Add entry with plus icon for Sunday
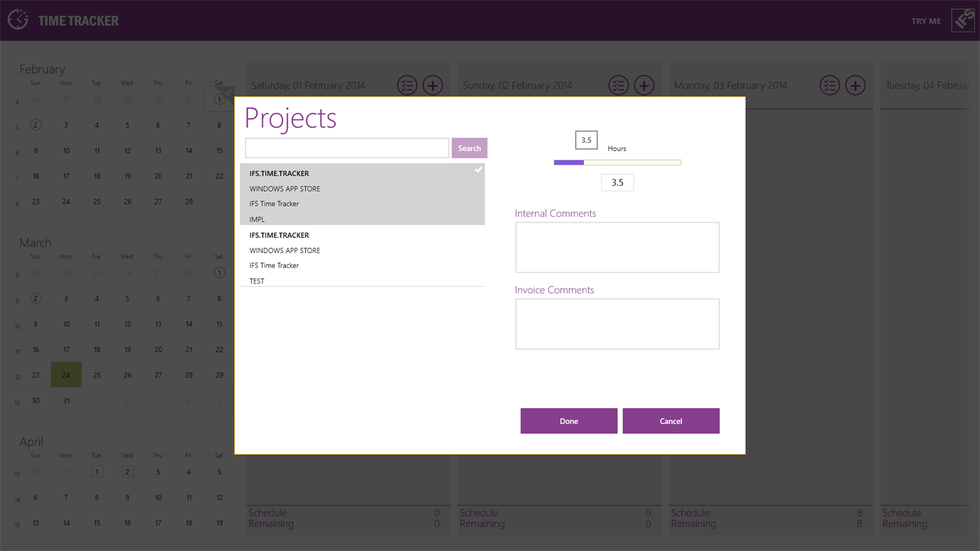Image resolution: width=980 pixels, height=551 pixels. (x=644, y=86)
